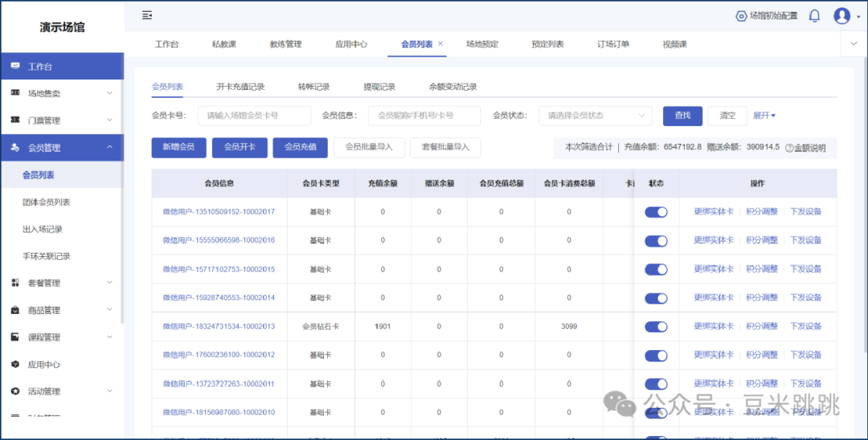The height and width of the screenshot is (440, 868).
Task: Collapse the sidebar with the hamburger icon
Action: 147,15
